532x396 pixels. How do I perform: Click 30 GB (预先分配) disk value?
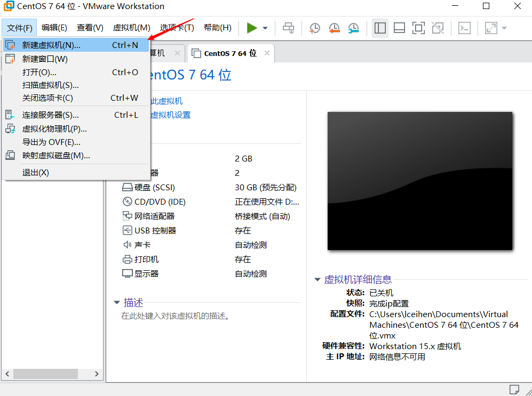pos(266,187)
